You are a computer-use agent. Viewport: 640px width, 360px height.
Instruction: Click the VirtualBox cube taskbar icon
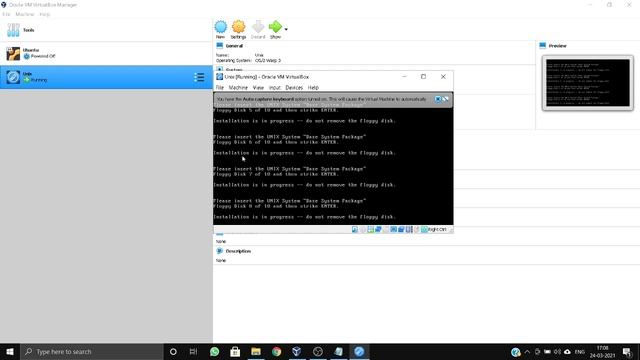297,351
